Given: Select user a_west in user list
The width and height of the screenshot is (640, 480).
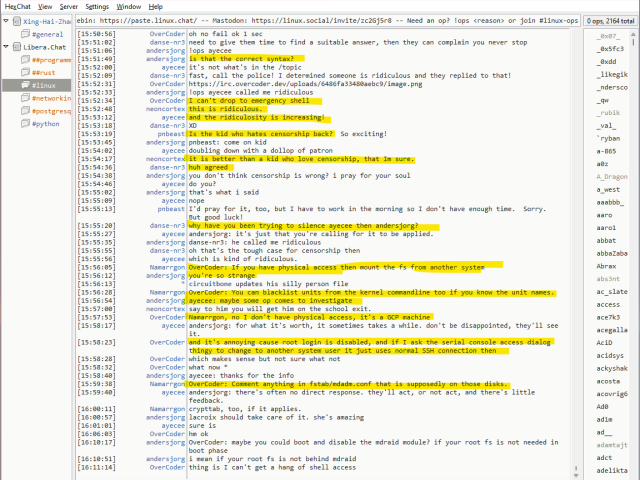Looking at the screenshot, I should [x=608, y=188].
